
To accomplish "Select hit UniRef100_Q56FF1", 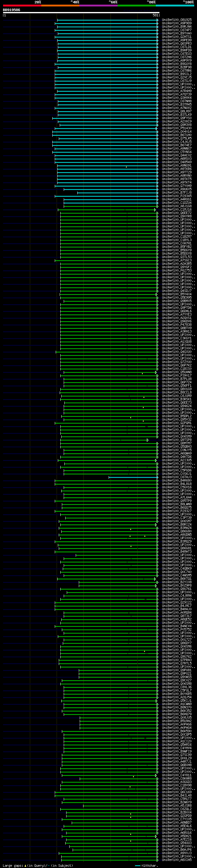I will [177, 386].
